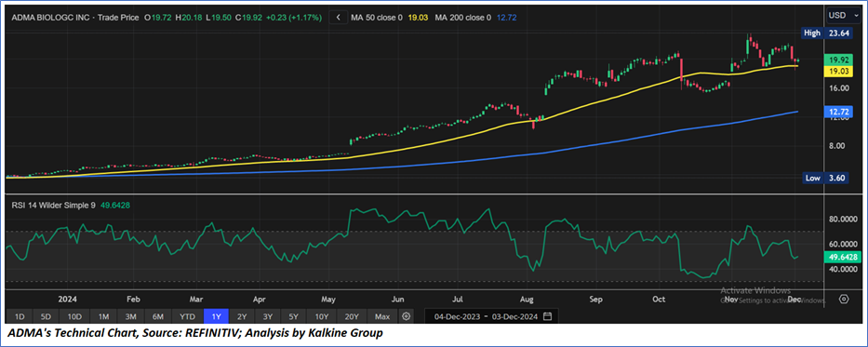Click the Jun label on time axis
The width and height of the screenshot is (868, 347).
397,300
